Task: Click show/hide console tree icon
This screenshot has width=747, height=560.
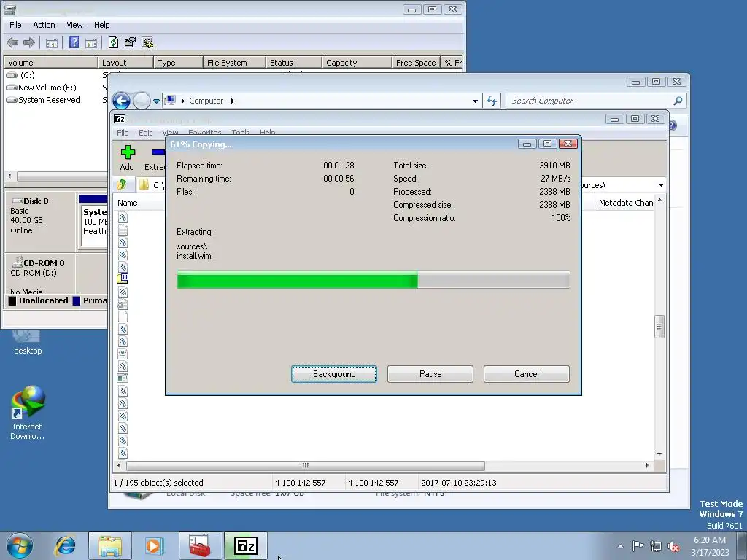Action: tap(52, 43)
